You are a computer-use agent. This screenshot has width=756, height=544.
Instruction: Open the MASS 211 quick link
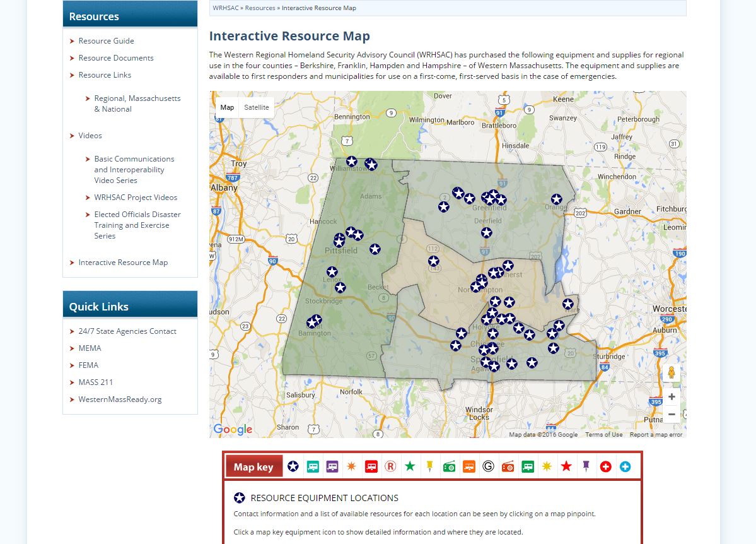click(x=95, y=382)
